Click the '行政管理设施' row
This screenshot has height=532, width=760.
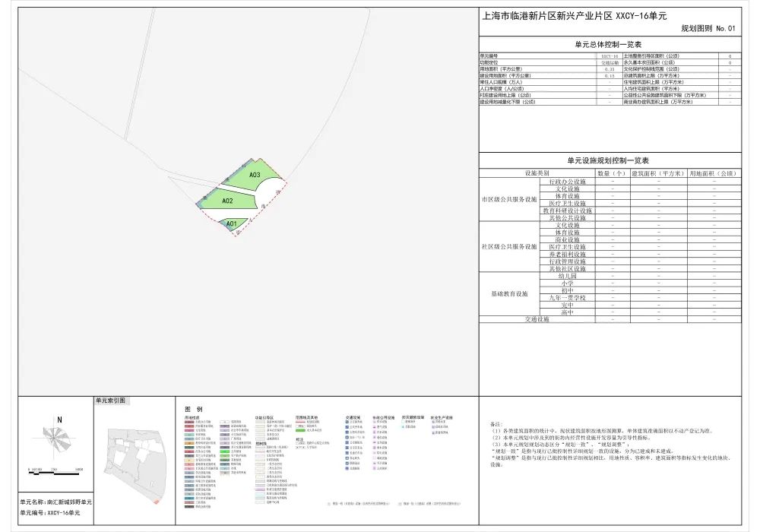[x=640, y=261]
